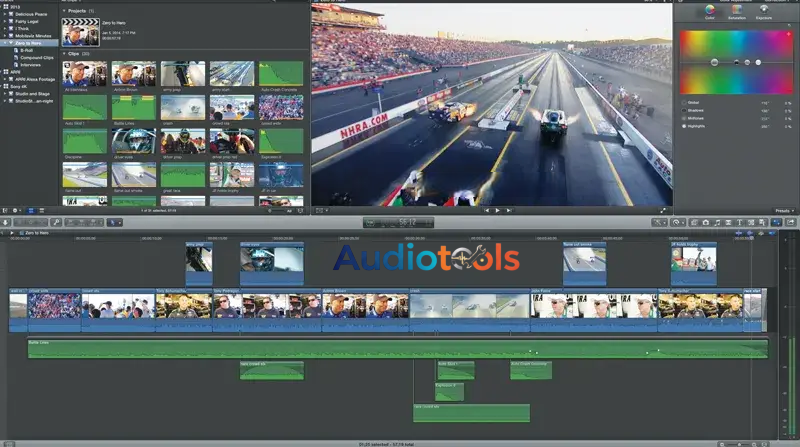Screen dimensions: 800x447
Task: Open the Select tool dropdown
Action: pyautogui.click(x=114, y=222)
